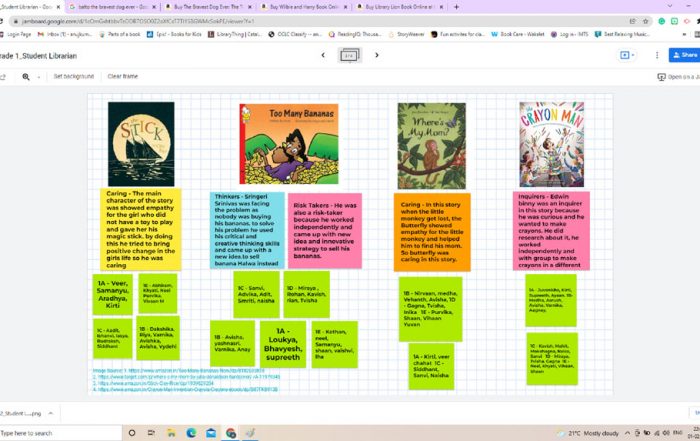Select the orange 'Caring - In this story' note

click(432, 232)
